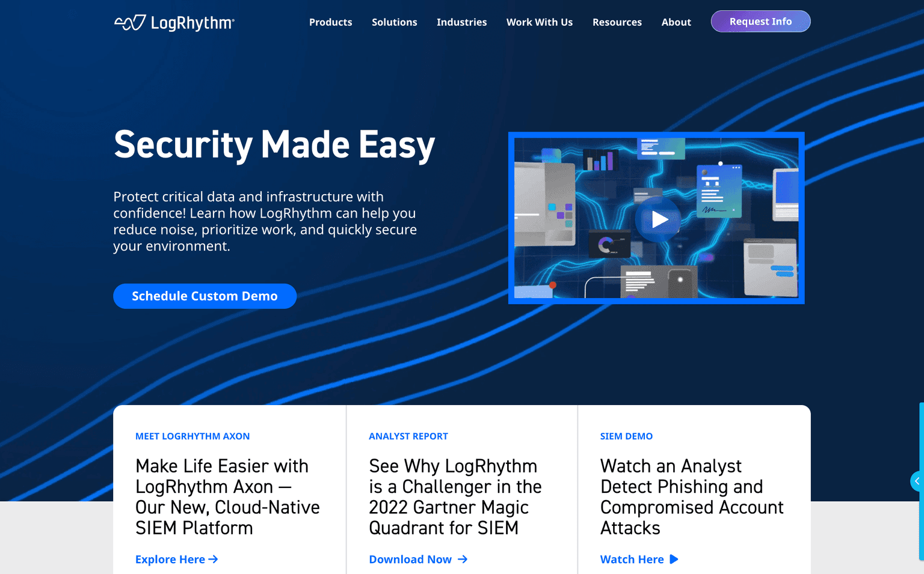Open the Industries menu
Screen dimensions: 924x574
(x=462, y=22)
